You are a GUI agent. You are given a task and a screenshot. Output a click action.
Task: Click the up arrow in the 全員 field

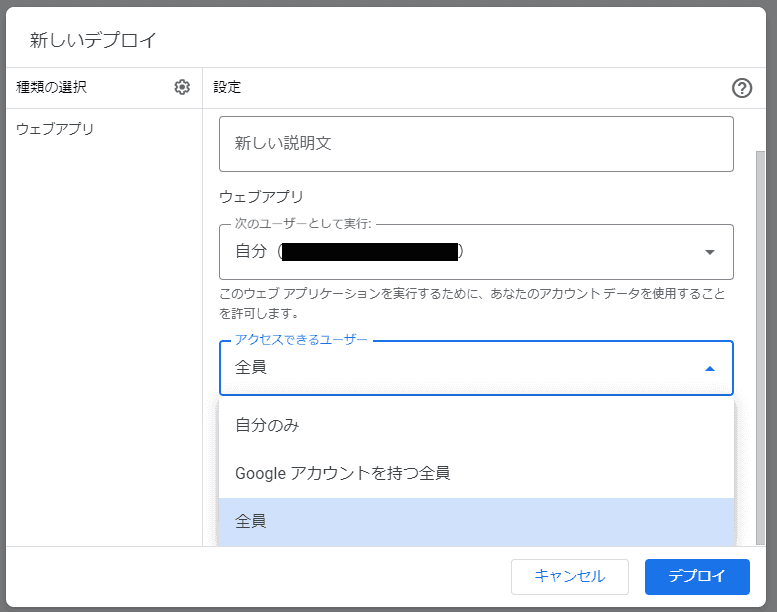click(x=710, y=368)
